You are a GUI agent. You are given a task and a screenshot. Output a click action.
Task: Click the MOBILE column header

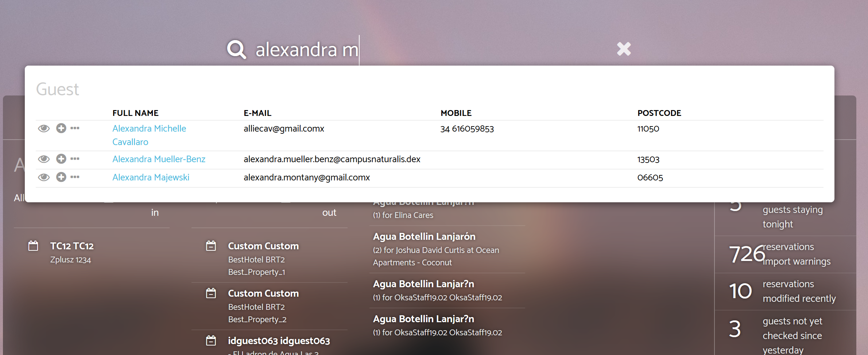[x=456, y=113]
